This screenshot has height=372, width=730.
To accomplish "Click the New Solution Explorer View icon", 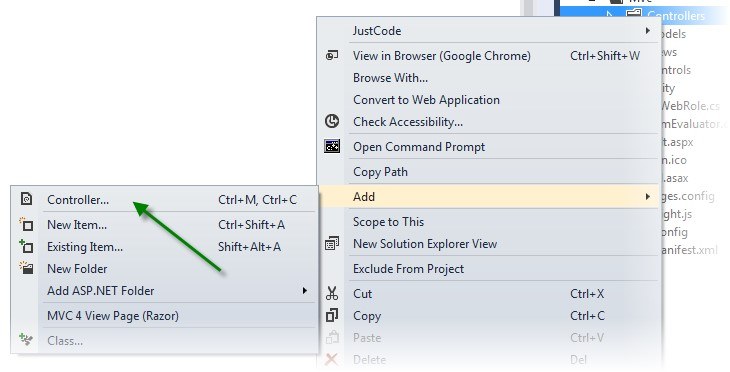I will point(332,243).
